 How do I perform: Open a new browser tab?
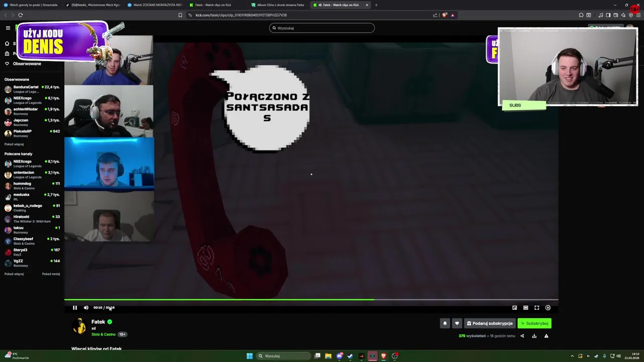(376, 5)
